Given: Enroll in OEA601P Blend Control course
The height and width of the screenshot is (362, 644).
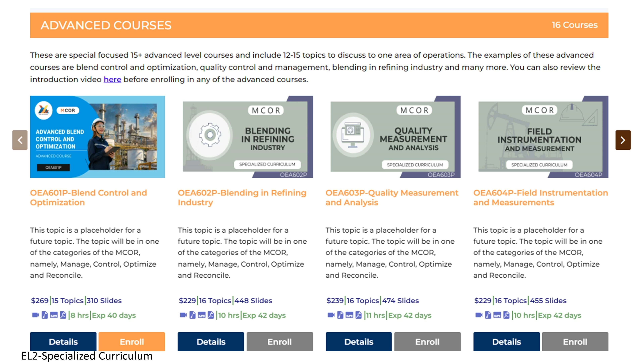Looking at the screenshot, I should [132, 342].
